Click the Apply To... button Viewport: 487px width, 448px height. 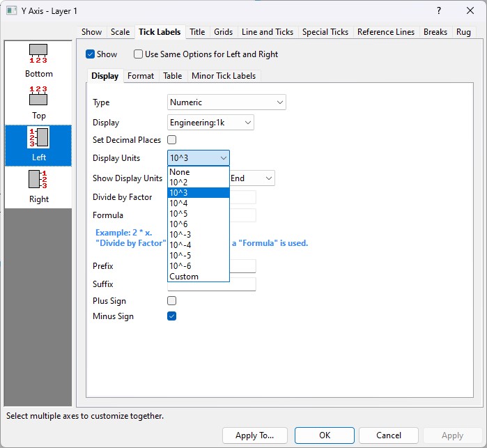[x=255, y=435]
